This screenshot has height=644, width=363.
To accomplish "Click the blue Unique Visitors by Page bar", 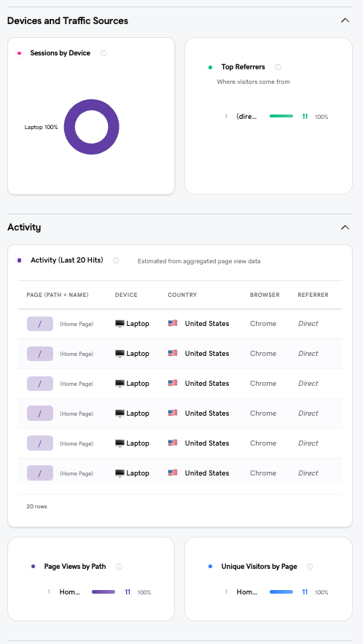I will 281,591.
